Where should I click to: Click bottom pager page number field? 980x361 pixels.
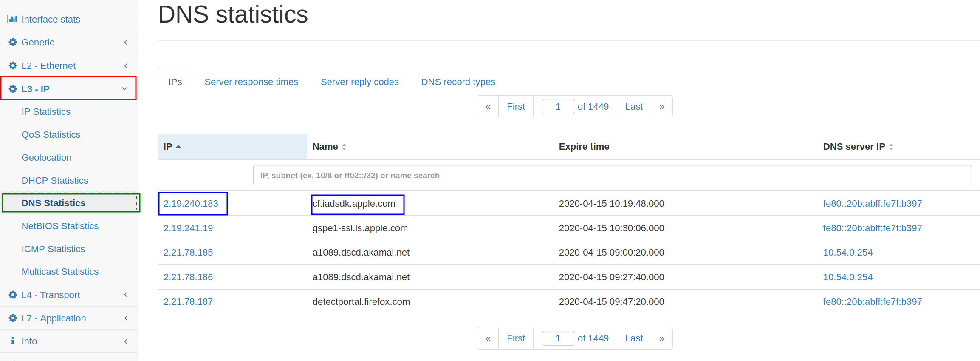558,338
